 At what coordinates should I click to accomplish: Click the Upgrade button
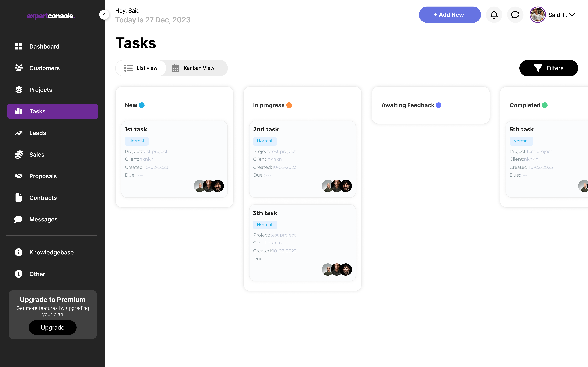[52, 327]
